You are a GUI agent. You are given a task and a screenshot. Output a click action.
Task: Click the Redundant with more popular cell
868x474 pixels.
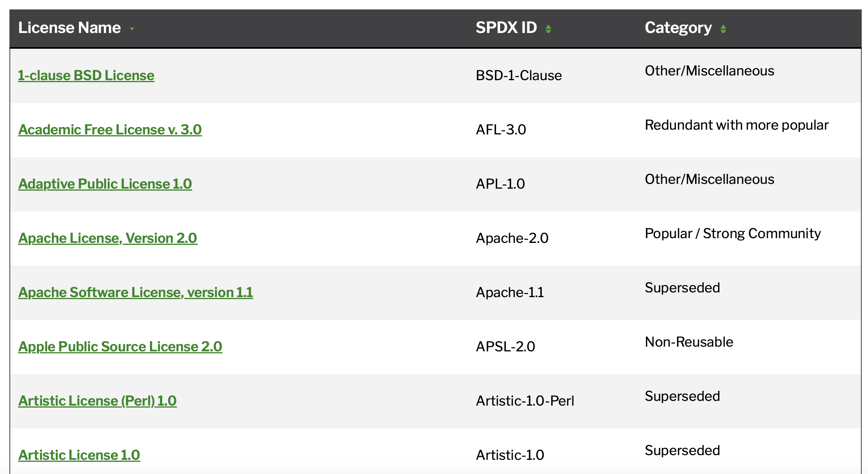point(736,125)
